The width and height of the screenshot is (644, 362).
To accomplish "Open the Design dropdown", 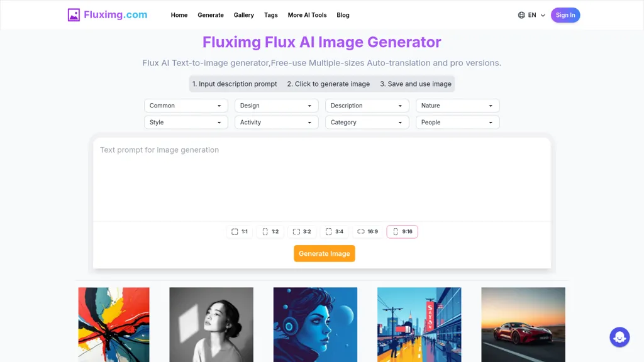I will click(x=277, y=106).
